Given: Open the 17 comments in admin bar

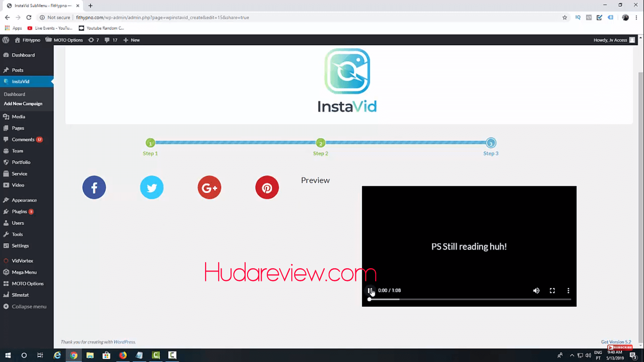Looking at the screenshot, I should 111,40.
